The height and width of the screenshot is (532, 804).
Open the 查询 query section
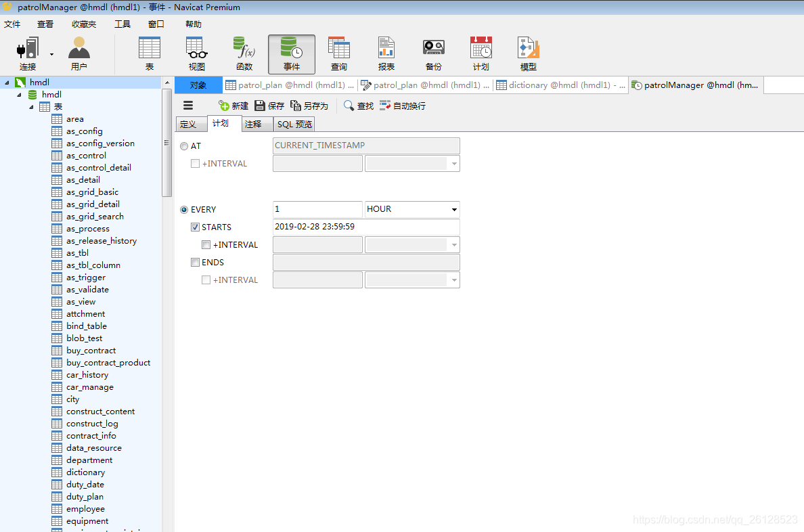pyautogui.click(x=339, y=53)
